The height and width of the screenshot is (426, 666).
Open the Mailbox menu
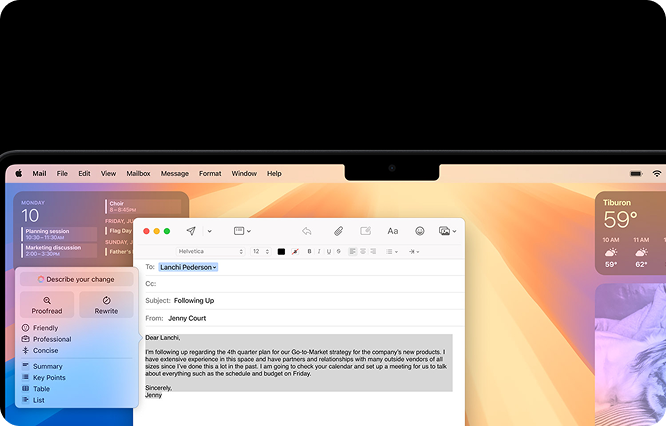(138, 173)
